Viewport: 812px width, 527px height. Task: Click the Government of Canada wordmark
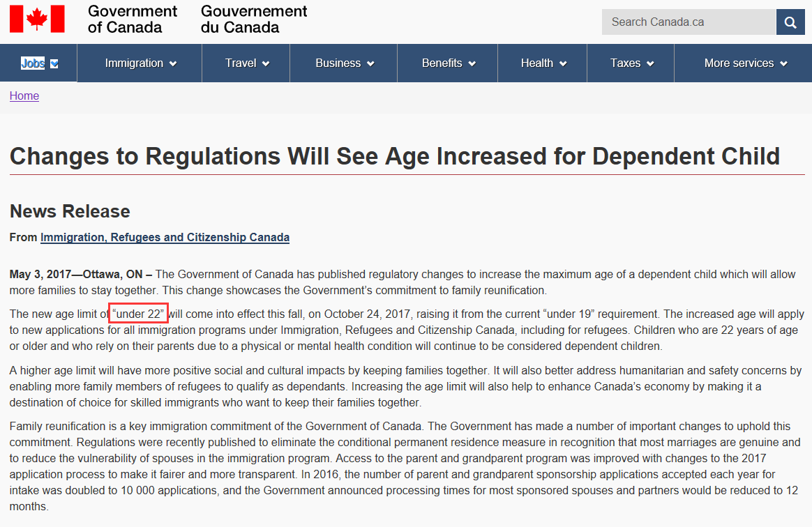[132, 19]
